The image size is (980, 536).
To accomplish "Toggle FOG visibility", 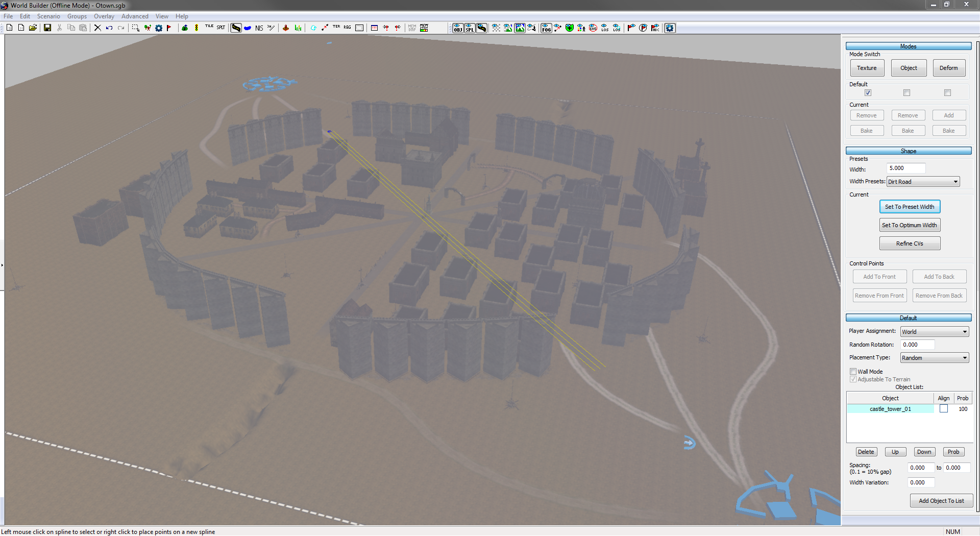I will tap(546, 28).
